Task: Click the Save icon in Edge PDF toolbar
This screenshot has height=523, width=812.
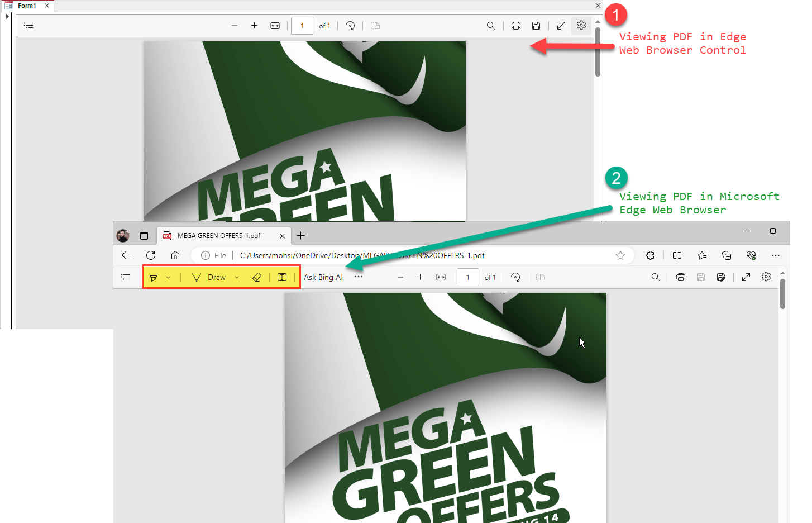Action: 701,277
